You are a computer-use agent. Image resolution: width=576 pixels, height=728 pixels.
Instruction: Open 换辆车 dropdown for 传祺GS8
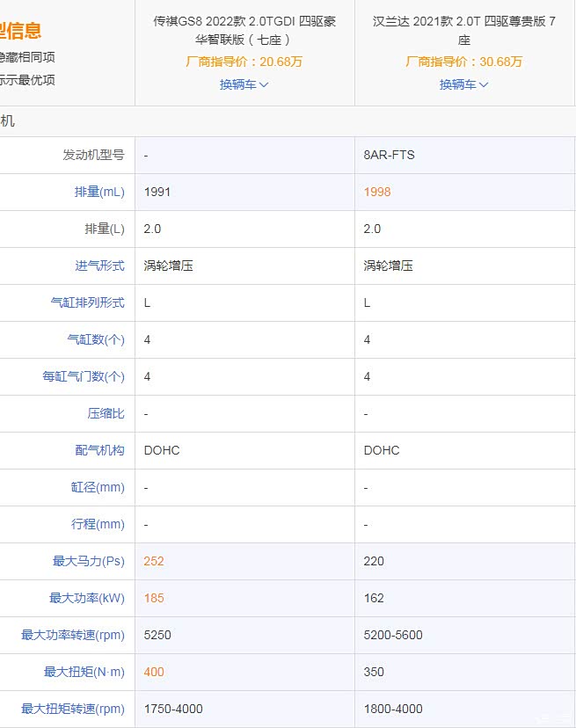(x=244, y=84)
